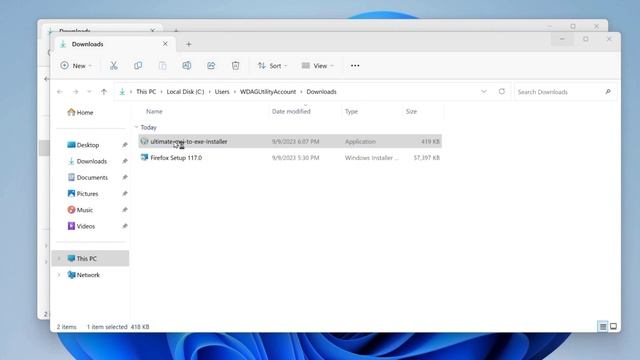Click the ultimate-msi-to-exe-installer file icon
Screen dimensions: 640x360
point(144,141)
